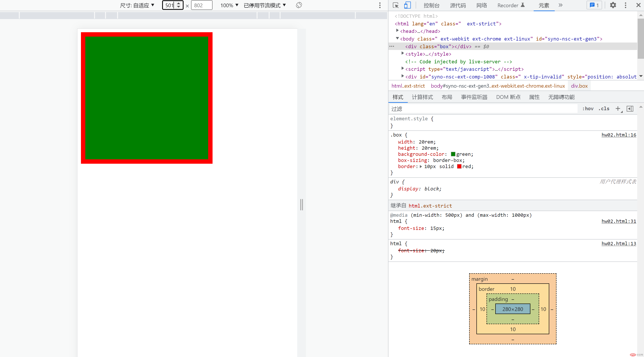Switch to the Recorder tab
The image size is (644, 357).
(508, 5)
